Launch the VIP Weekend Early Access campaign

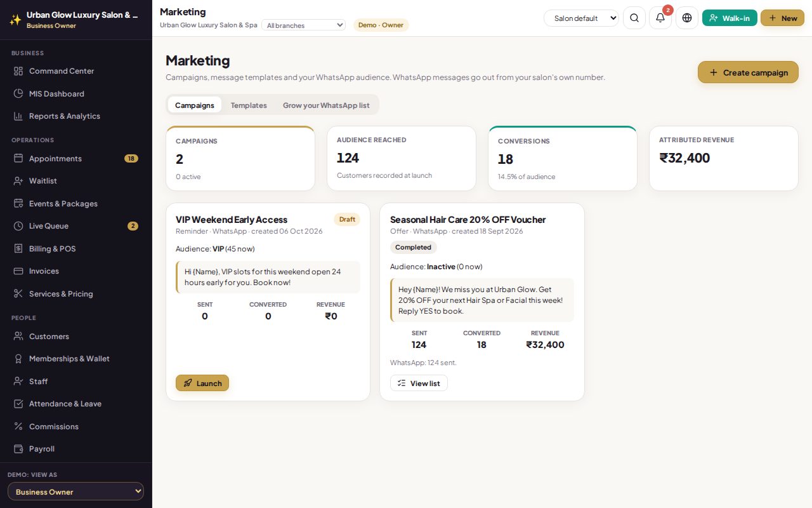tap(202, 383)
